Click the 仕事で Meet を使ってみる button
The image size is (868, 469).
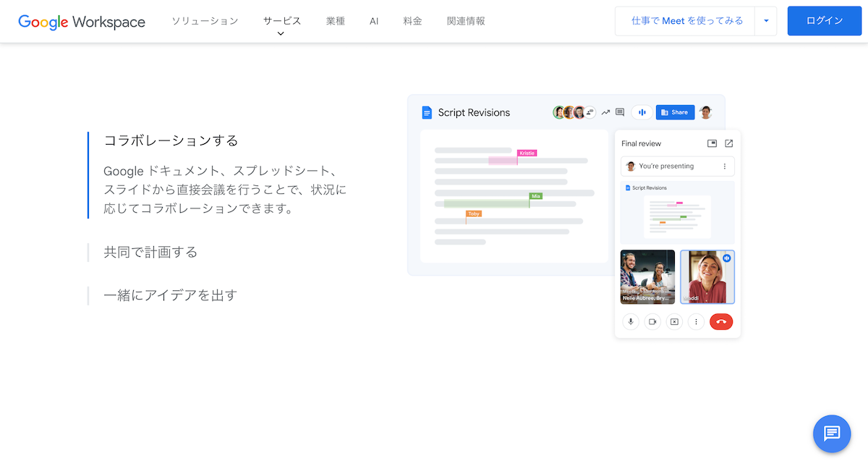pos(685,21)
